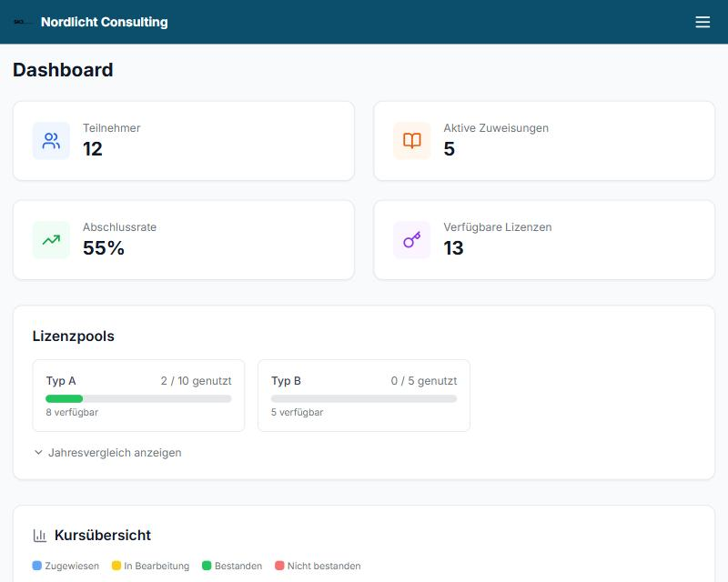Click the Nordlicht Consulting logo image
Screen dimensions: 728x582
(x=22, y=22)
